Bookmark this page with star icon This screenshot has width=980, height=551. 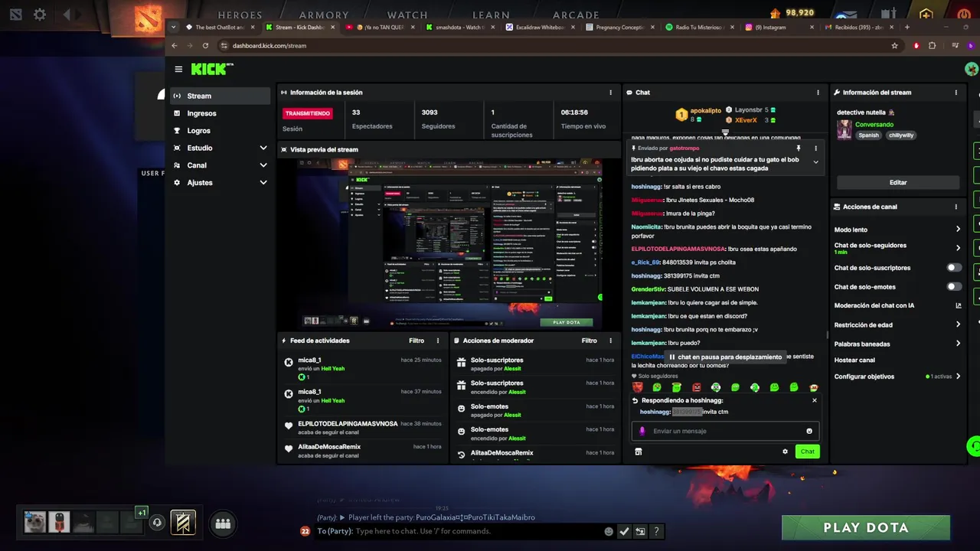pos(894,46)
